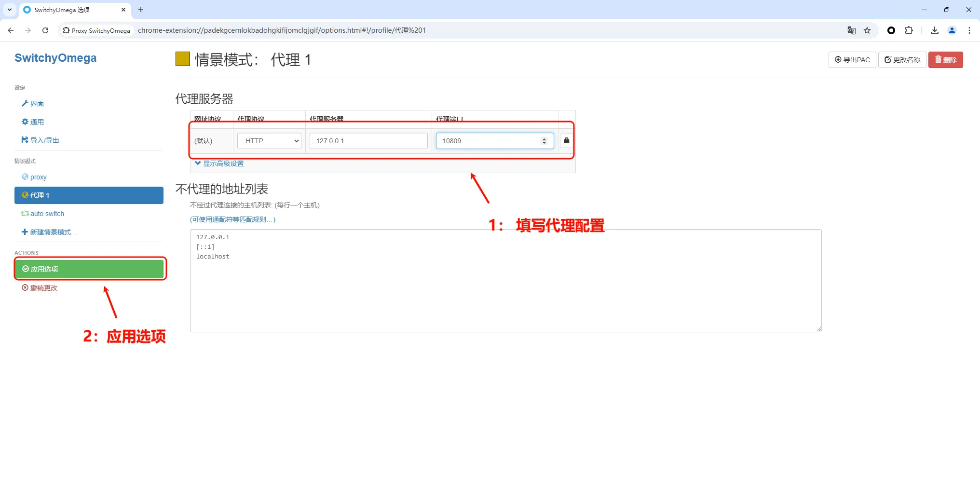Open the wildcard matching rules link
Image resolution: width=980 pixels, height=491 pixels.
[x=233, y=219]
